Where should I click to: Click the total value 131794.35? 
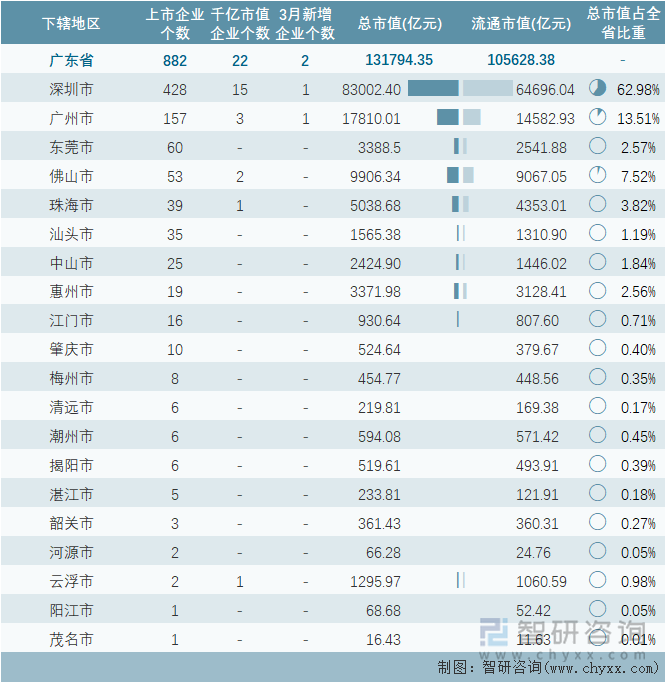click(x=399, y=60)
